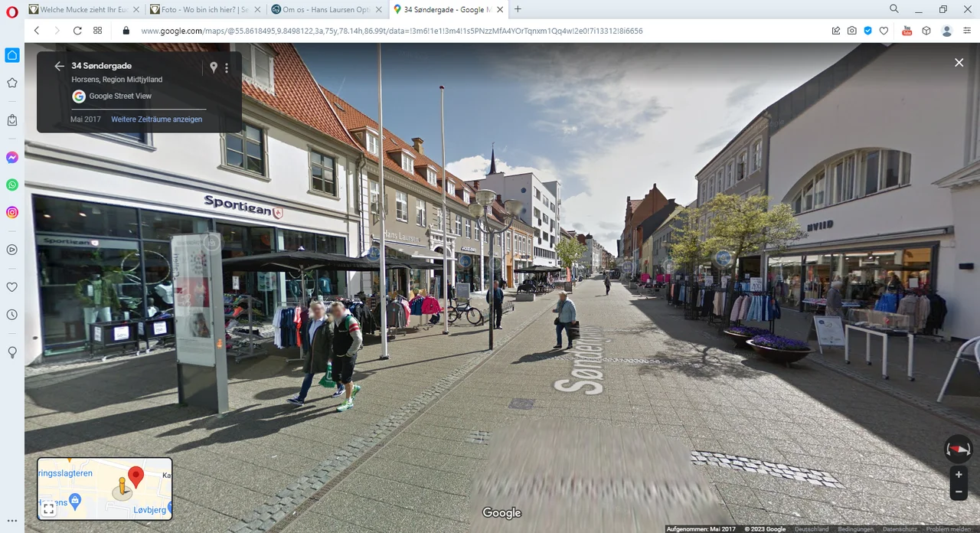Viewport: 980px width, 533px height.
Task: Open Instagram in the Opera sidebar
Action: (12, 212)
